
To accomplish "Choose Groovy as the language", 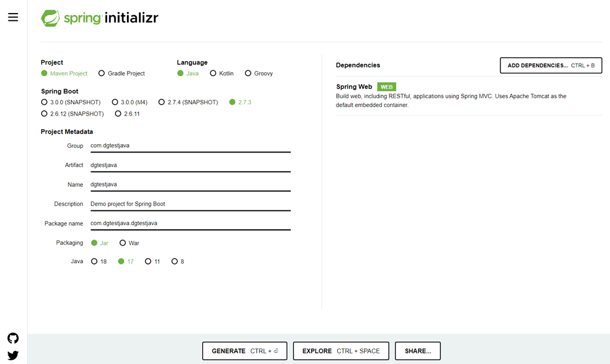I will click(259, 73).
